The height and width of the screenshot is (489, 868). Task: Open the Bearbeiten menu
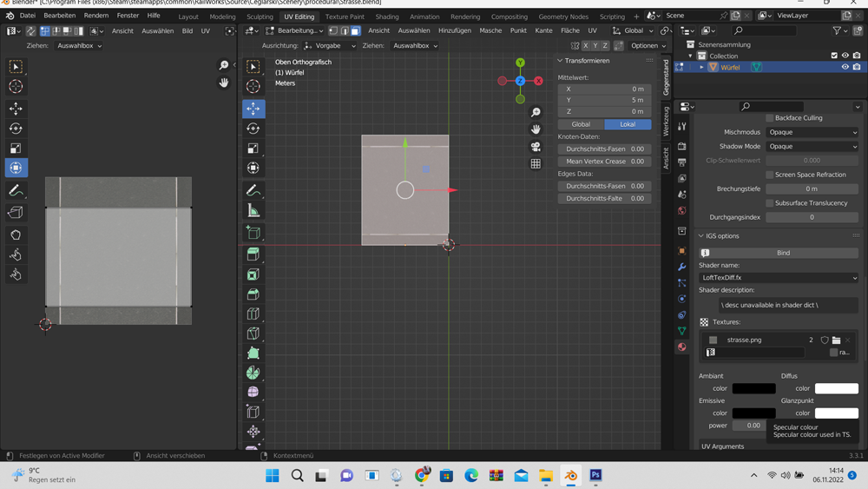coord(60,16)
